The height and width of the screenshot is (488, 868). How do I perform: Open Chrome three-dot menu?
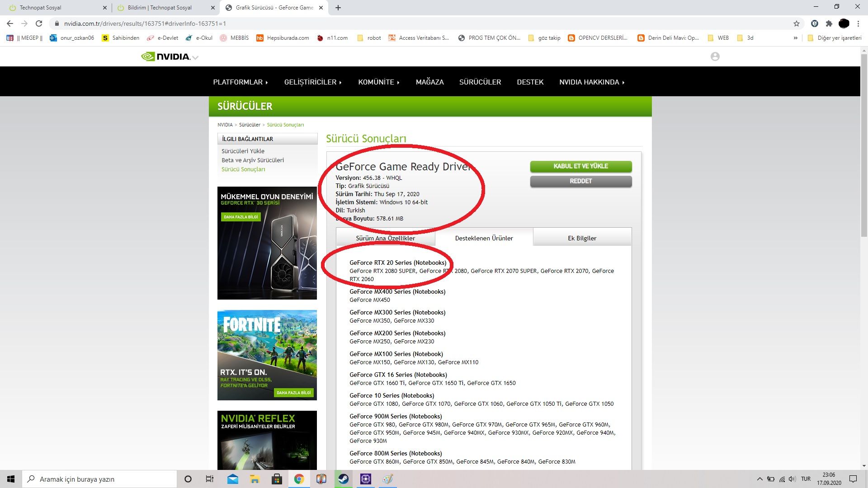click(x=858, y=23)
